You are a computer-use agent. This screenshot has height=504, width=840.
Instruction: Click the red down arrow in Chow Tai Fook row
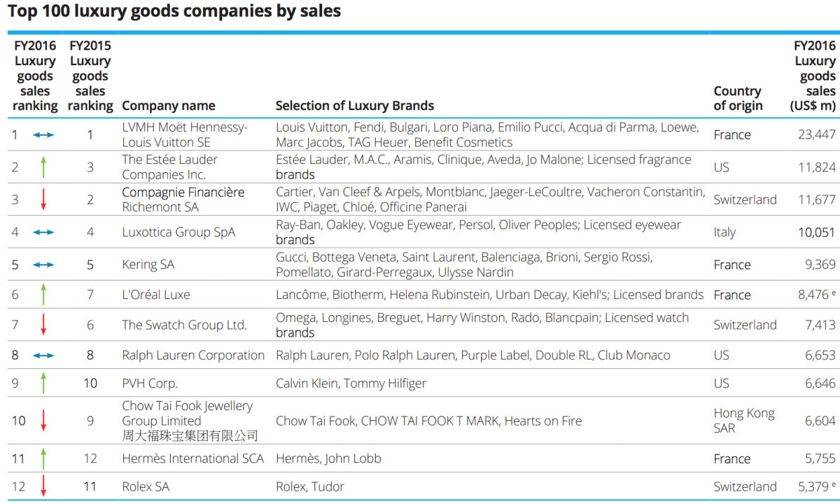coord(43,421)
